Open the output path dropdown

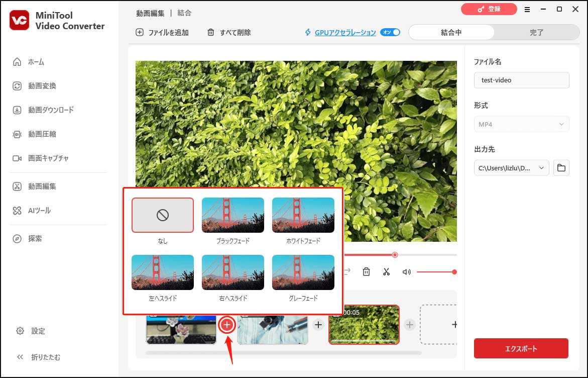point(512,168)
